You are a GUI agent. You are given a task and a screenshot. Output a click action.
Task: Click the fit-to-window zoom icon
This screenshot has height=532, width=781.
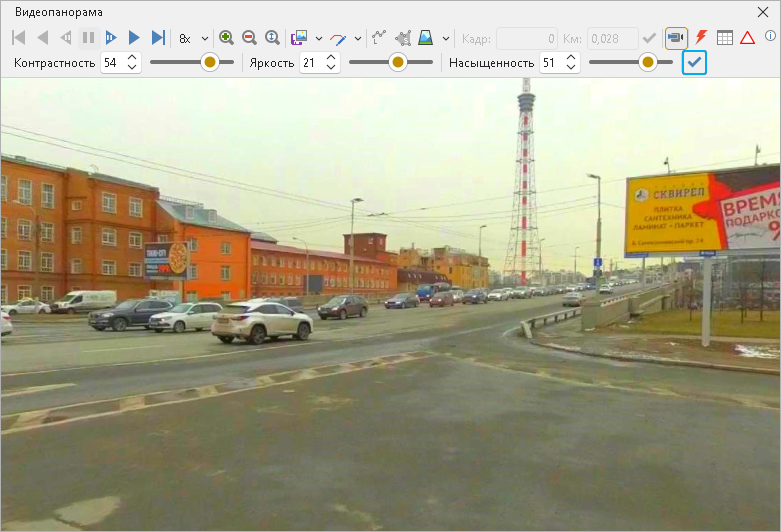coord(272,38)
